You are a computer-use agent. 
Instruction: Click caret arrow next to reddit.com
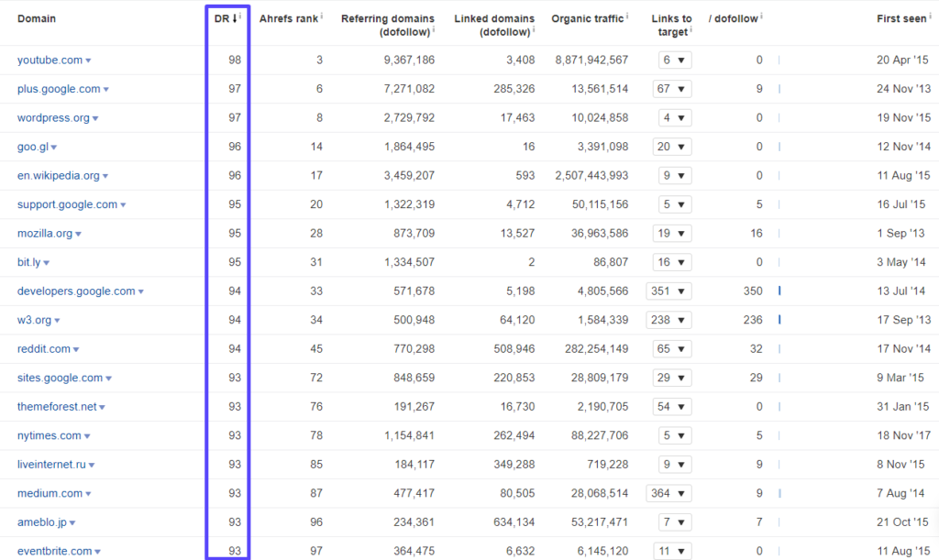[76, 350]
